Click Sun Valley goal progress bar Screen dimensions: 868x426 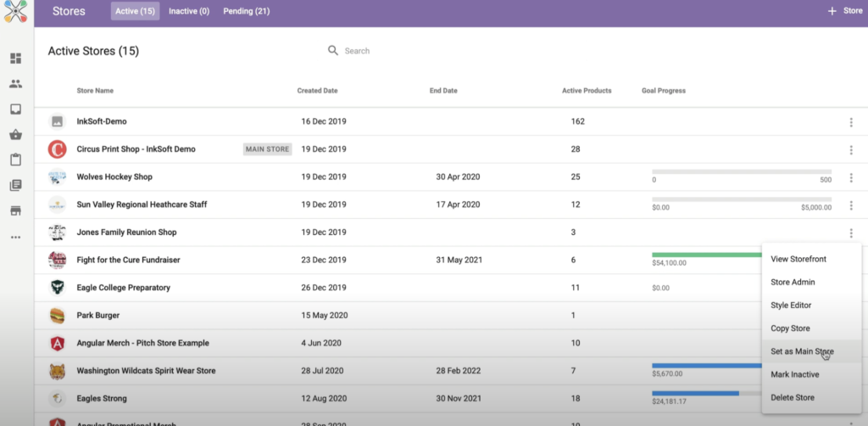(x=742, y=199)
